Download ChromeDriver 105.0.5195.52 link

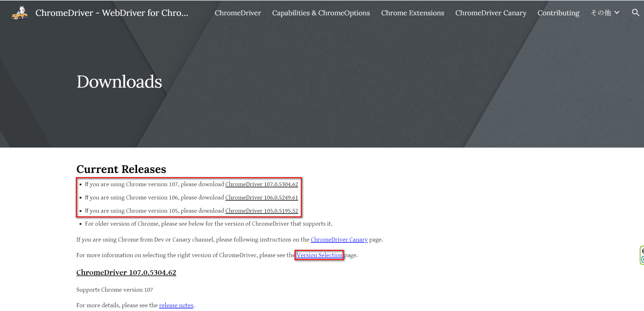click(261, 211)
